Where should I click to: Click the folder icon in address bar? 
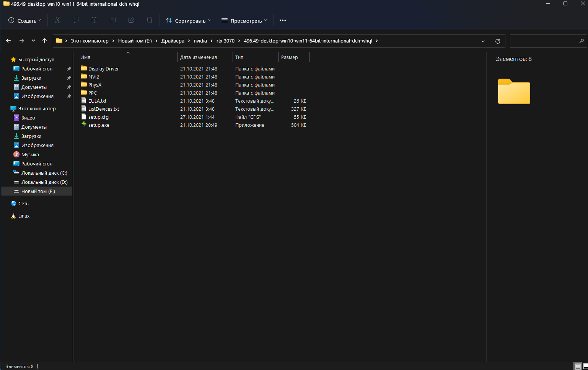[59, 41]
